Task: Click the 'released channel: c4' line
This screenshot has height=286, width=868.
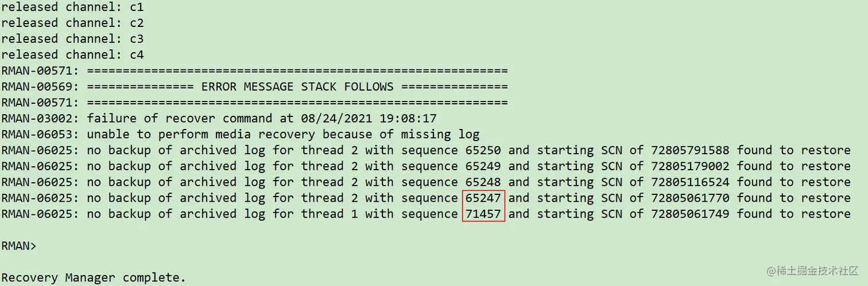Action: 72,55
